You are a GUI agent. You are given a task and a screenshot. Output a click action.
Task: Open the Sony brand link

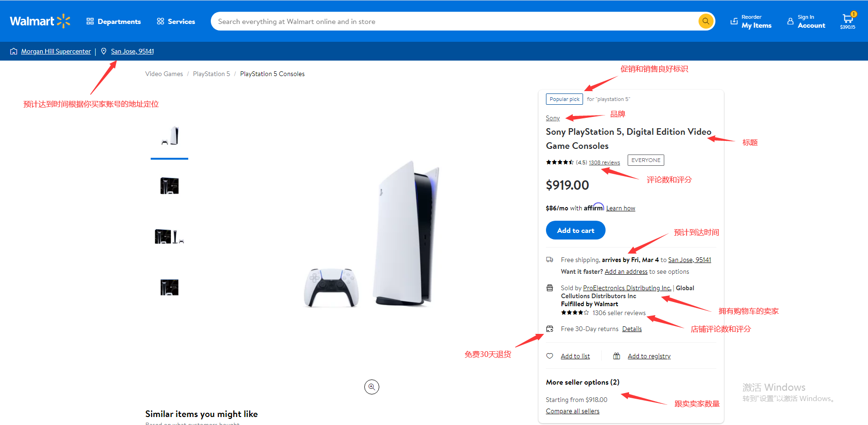coord(552,118)
